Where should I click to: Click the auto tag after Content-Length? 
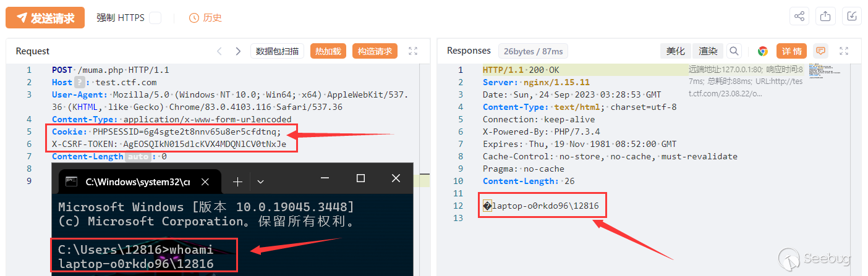coord(137,156)
